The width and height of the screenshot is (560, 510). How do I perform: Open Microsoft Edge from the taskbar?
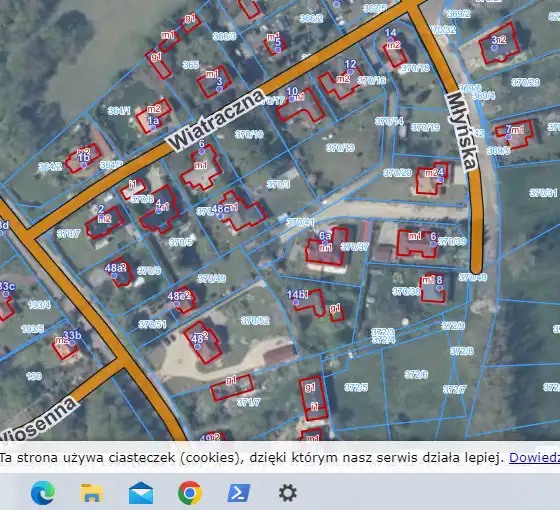tap(43, 493)
